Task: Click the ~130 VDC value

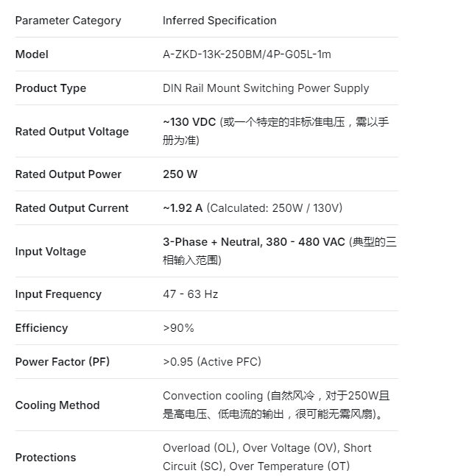Action: [x=189, y=122]
